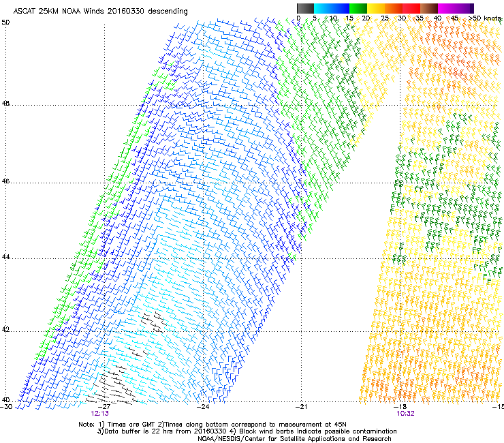Click the green 15-20 knots color segment
The image size is (504, 443).
tap(358, 8)
